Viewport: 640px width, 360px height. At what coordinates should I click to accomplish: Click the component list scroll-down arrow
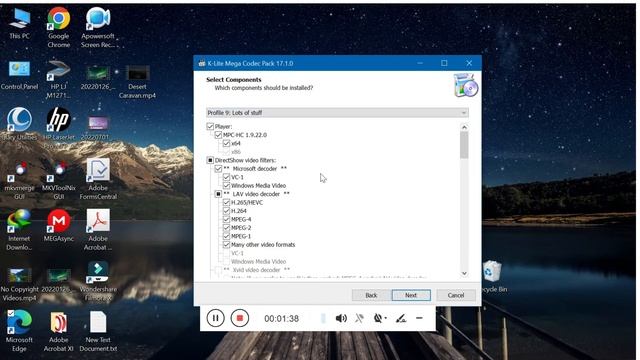(464, 273)
